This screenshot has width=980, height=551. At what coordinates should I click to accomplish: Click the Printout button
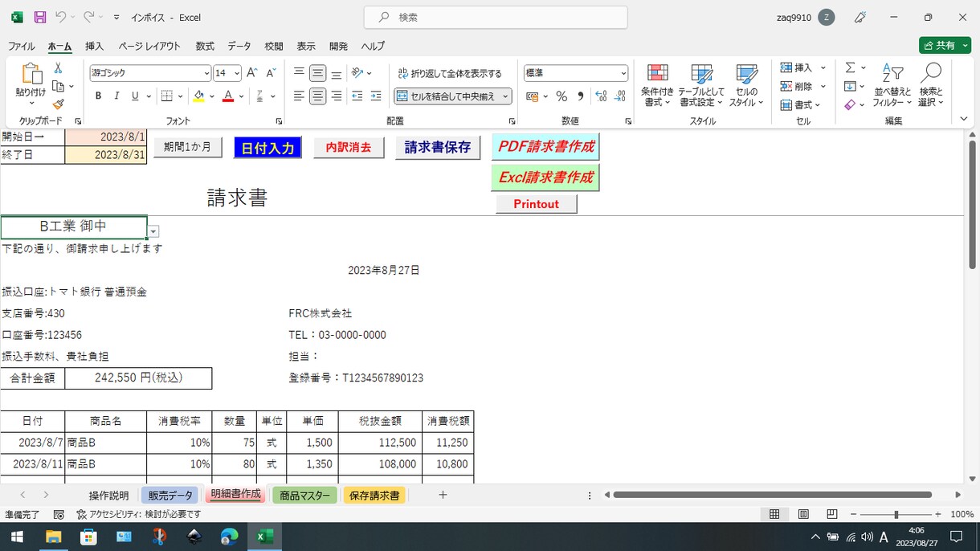(537, 204)
